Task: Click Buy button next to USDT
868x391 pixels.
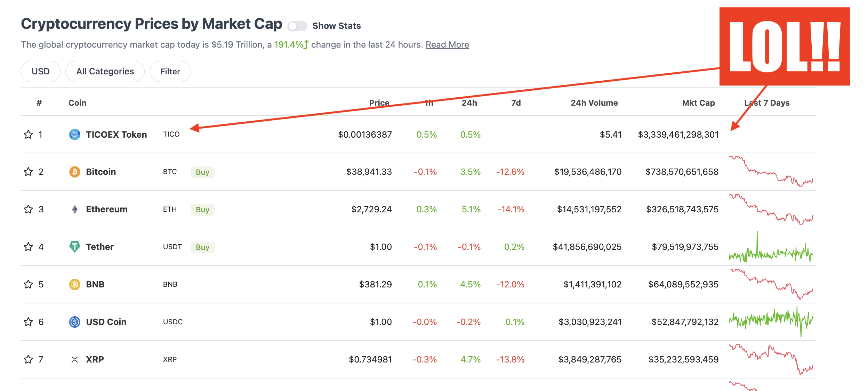Action: pos(202,247)
